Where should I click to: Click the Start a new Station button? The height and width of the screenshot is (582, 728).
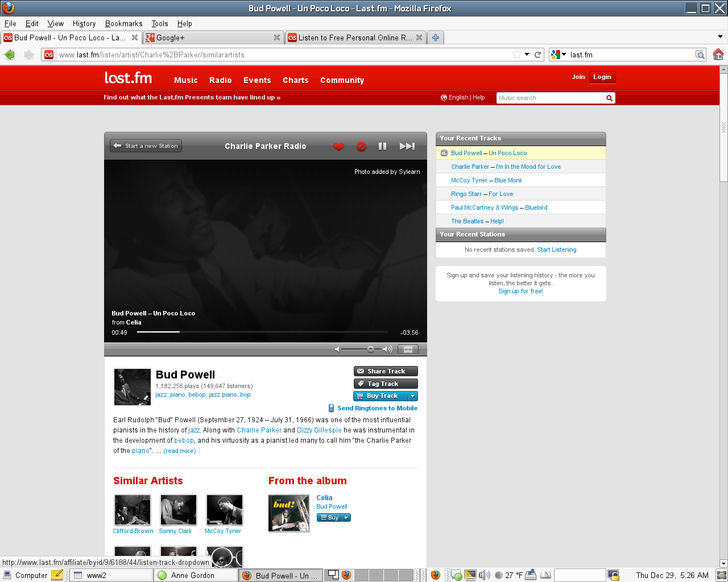[x=146, y=145]
